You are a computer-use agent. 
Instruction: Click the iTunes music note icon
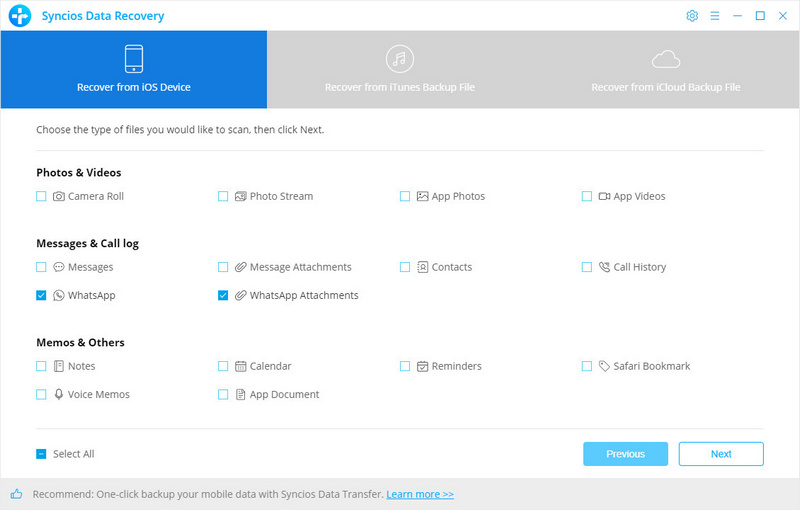(x=399, y=59)
